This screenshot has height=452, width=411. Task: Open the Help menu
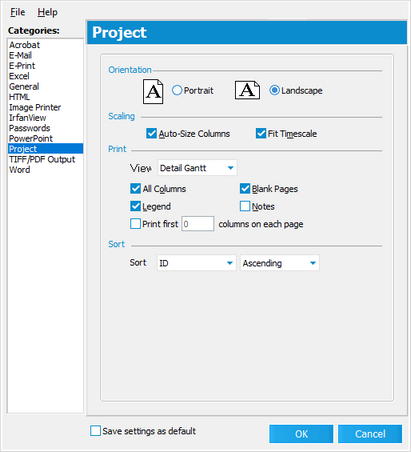coord(47,12)
